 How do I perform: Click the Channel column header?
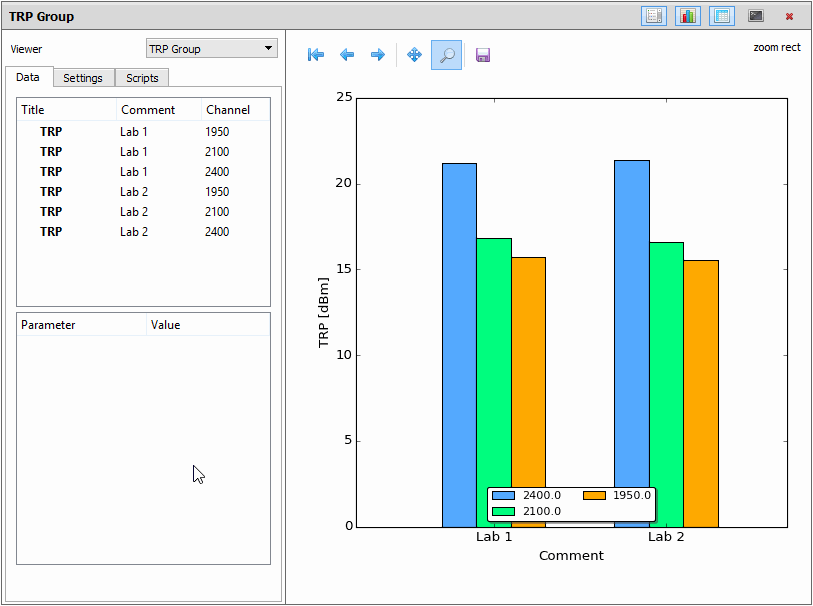226,109
